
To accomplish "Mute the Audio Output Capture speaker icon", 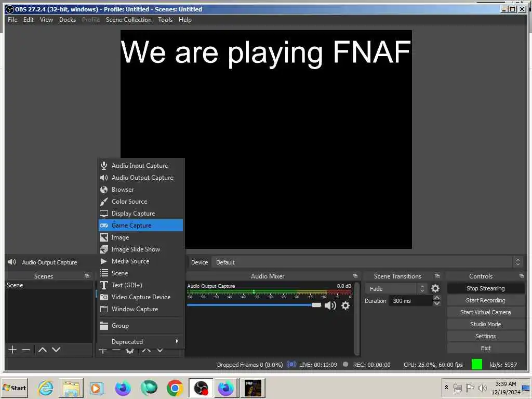I will click(330, 305).
